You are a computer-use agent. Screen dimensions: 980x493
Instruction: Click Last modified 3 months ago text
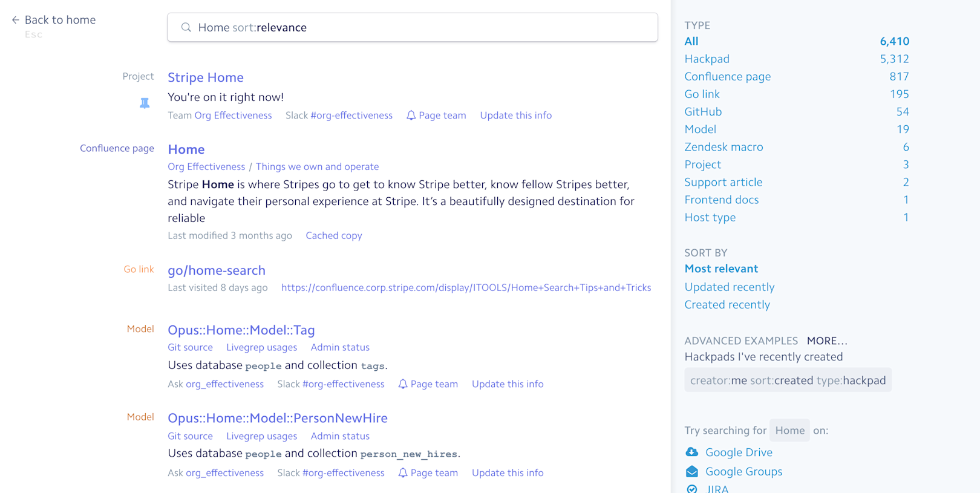[230, 236]
